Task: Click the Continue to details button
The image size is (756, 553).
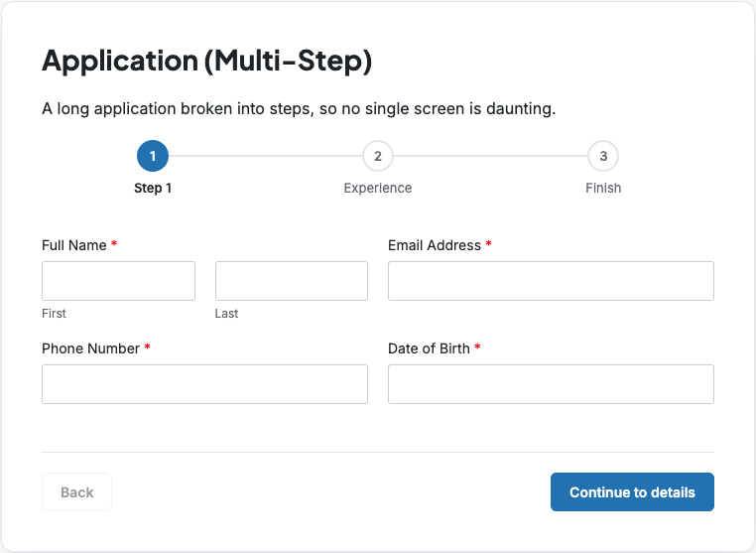Action: coord(632,491)
